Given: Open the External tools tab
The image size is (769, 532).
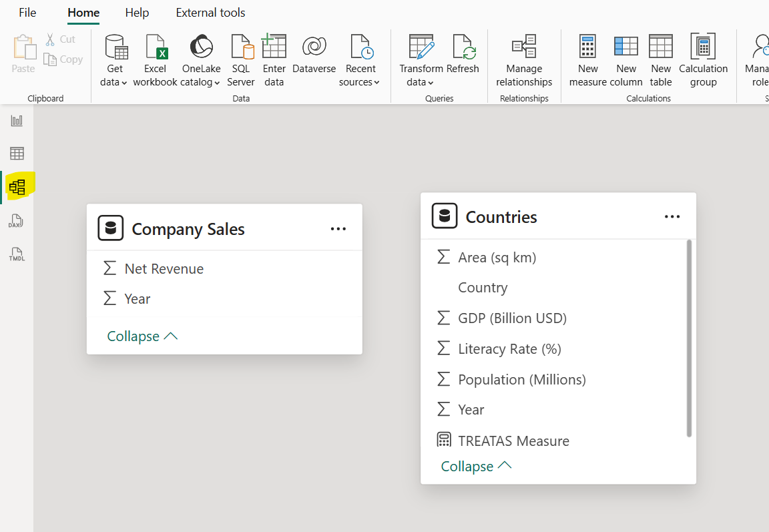Looking at the screenshot, I should (x=210, y=12).
